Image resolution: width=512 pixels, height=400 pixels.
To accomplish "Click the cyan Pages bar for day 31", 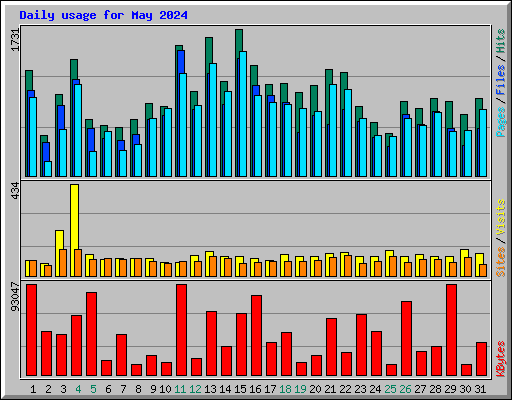I will click(483, 143).
